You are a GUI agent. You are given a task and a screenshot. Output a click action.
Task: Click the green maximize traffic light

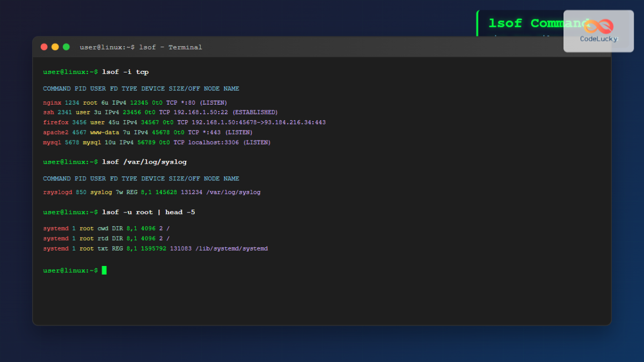66,47
